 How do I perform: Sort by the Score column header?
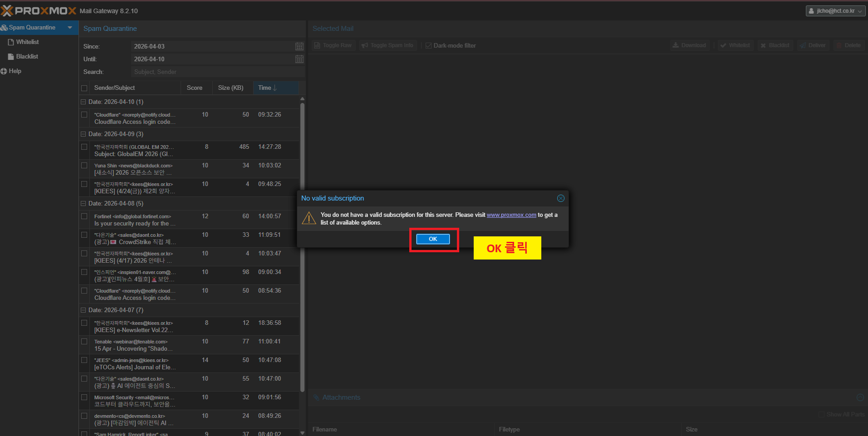pyautogui.click(x=196, y=88)
